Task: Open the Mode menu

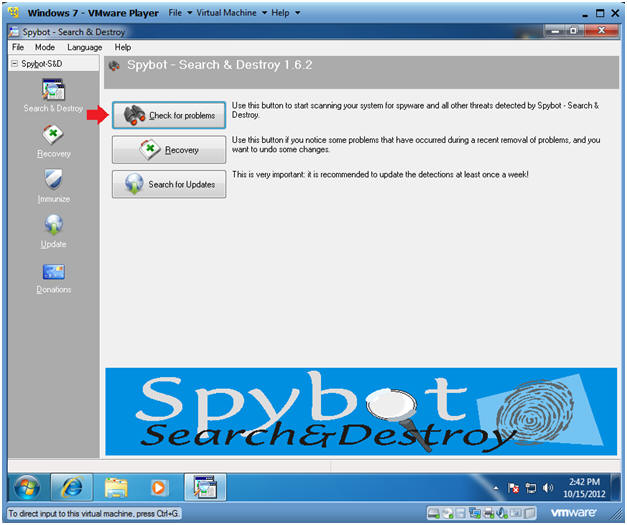Action: tap(45, 47)
